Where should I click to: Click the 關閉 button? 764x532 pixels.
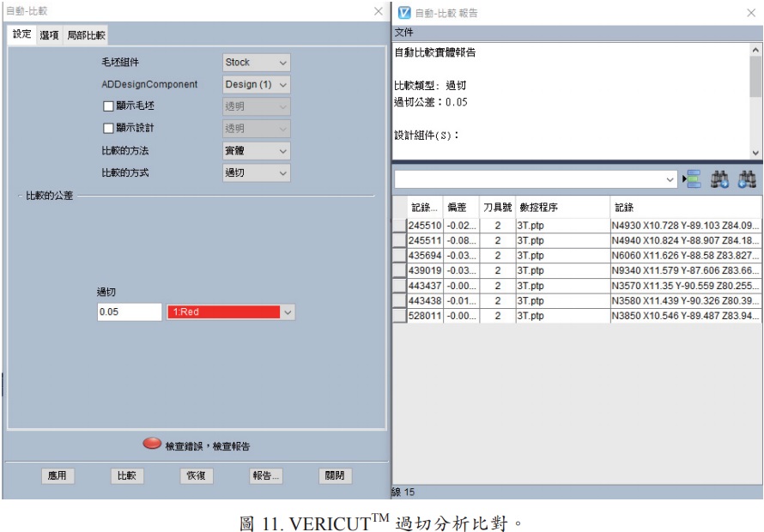click(336, 475)
